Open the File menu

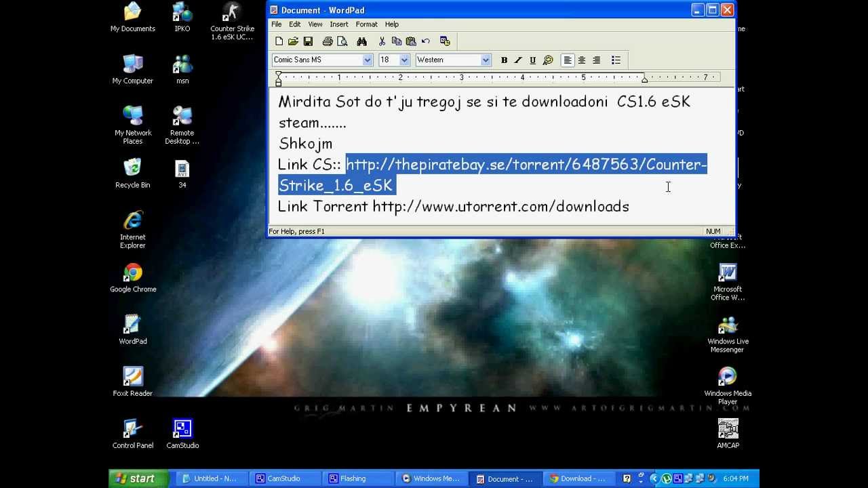[x=277, y=24]
